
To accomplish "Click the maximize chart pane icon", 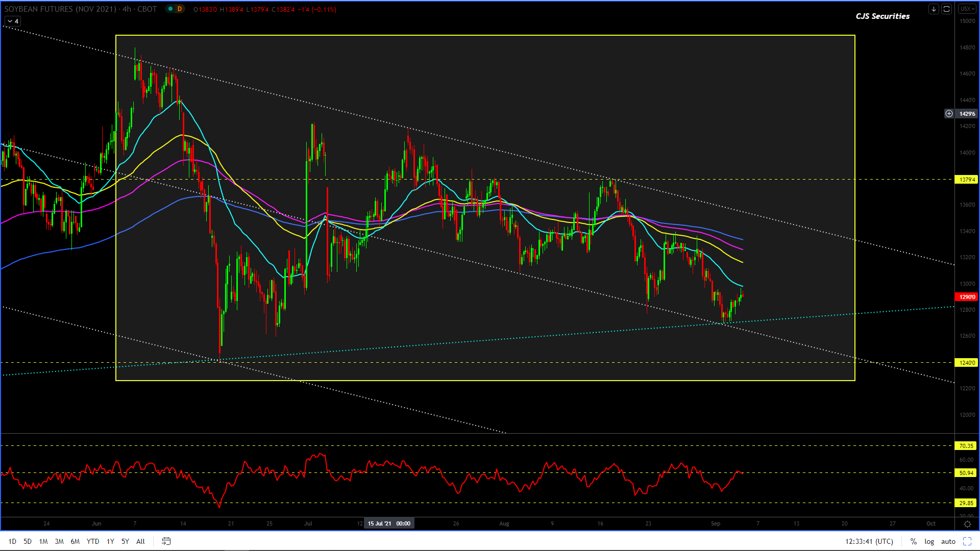I will 946,9.
